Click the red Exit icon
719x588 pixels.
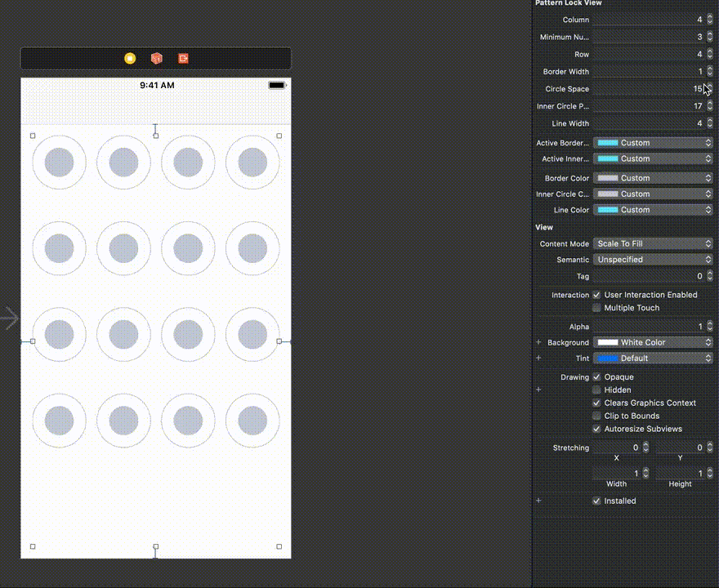click(x=183, y=58)
